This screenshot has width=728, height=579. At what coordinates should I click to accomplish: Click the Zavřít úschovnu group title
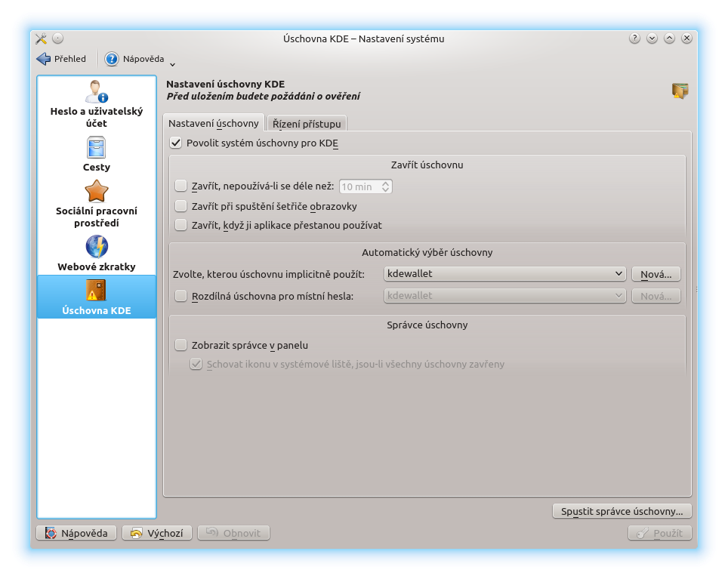tap(427, 165)
